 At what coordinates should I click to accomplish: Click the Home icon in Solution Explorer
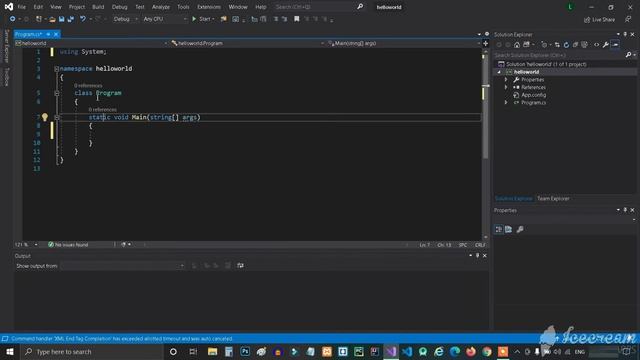click(517, 44)
